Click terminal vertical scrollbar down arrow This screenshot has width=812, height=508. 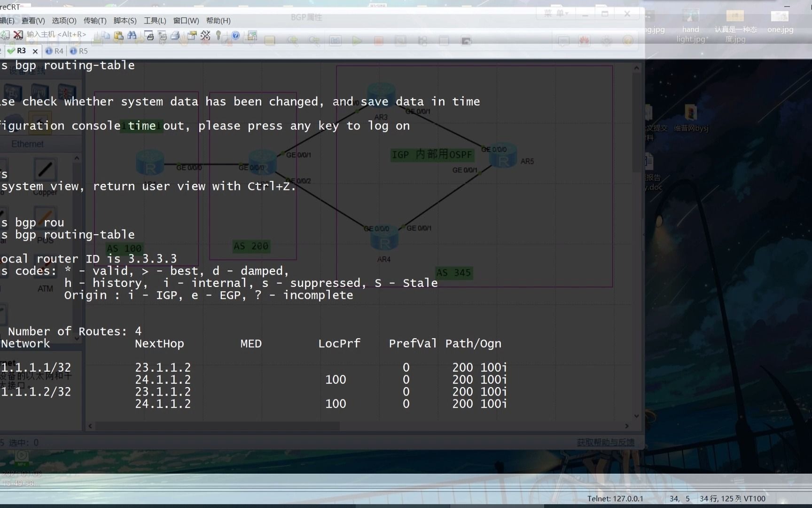[x=637, y=416]
